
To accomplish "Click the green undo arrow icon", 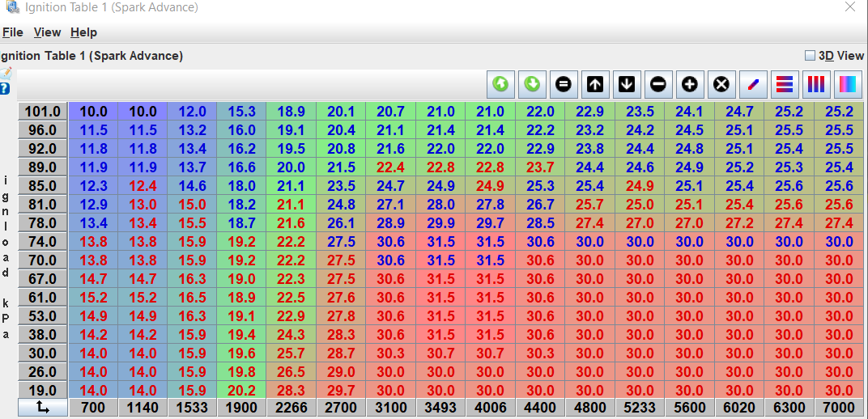I will [500, 84].
